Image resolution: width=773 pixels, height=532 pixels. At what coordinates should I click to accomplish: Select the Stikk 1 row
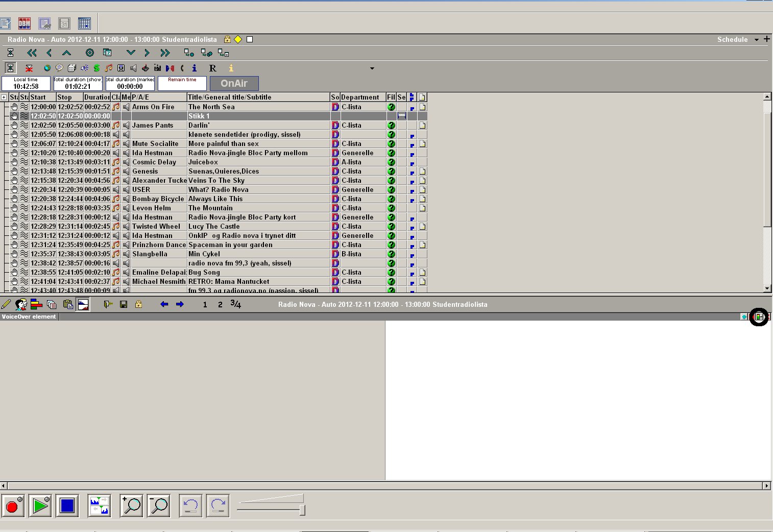pyautogui.click(x=214, y=116)
